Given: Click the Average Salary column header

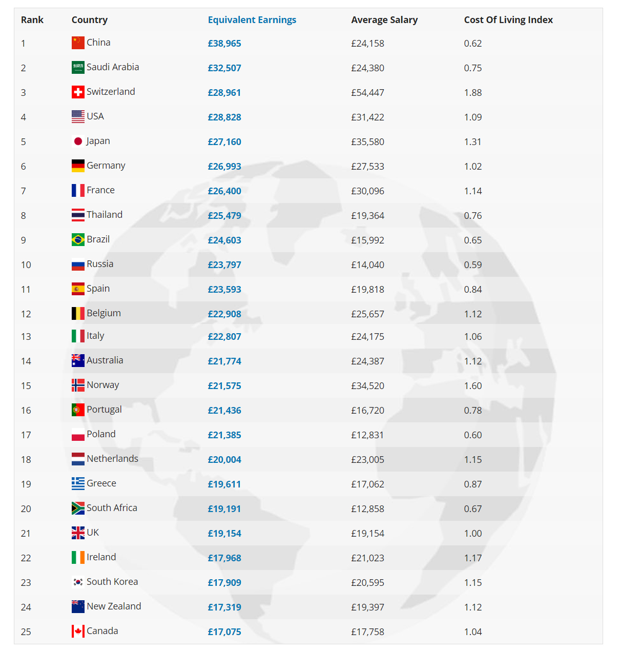Looking at the screenshot, I should coord(384,20).
